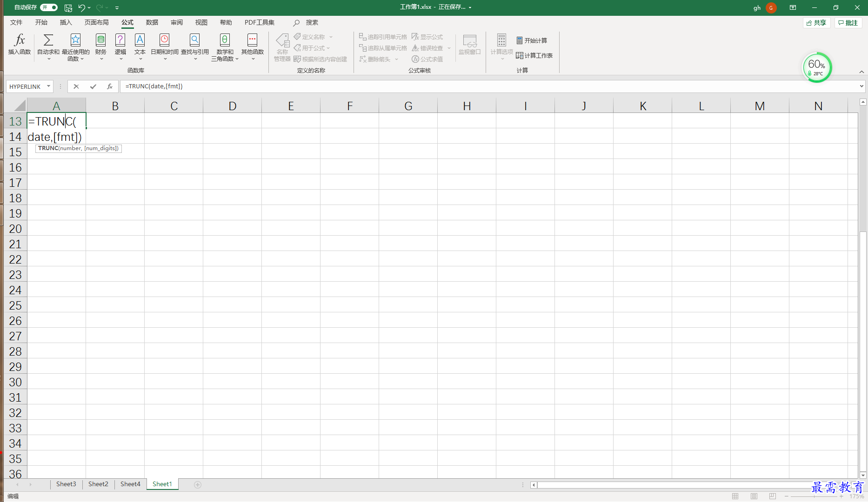Select the Sheet2 tab
868x502 pixels.
[98, 484]
